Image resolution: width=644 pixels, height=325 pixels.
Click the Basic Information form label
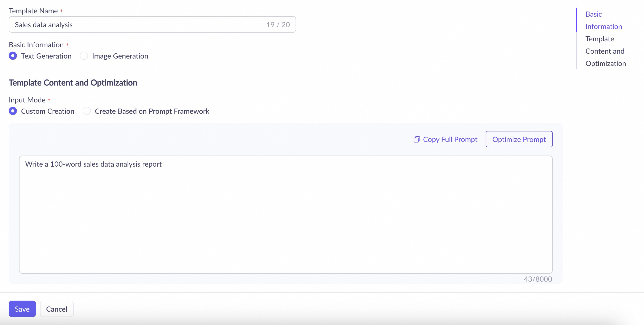(x=36, y=45)
